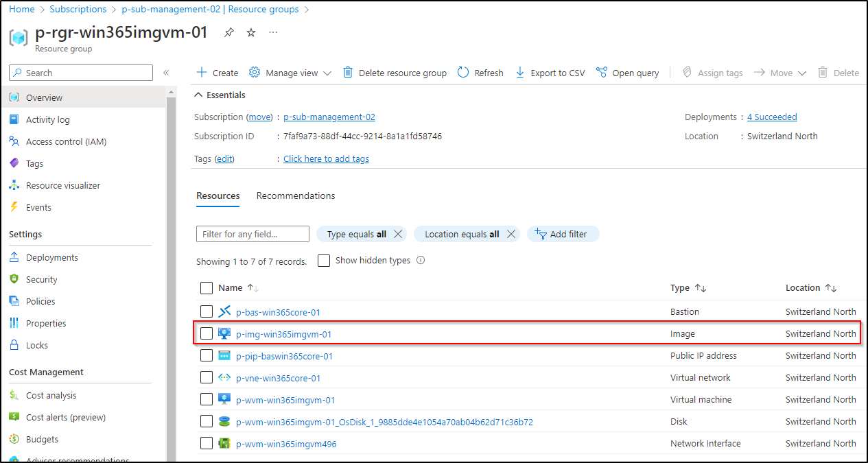868x463 pixels.
Task: Click the OsDisk disk resource icon
Action: pos(224,422)
